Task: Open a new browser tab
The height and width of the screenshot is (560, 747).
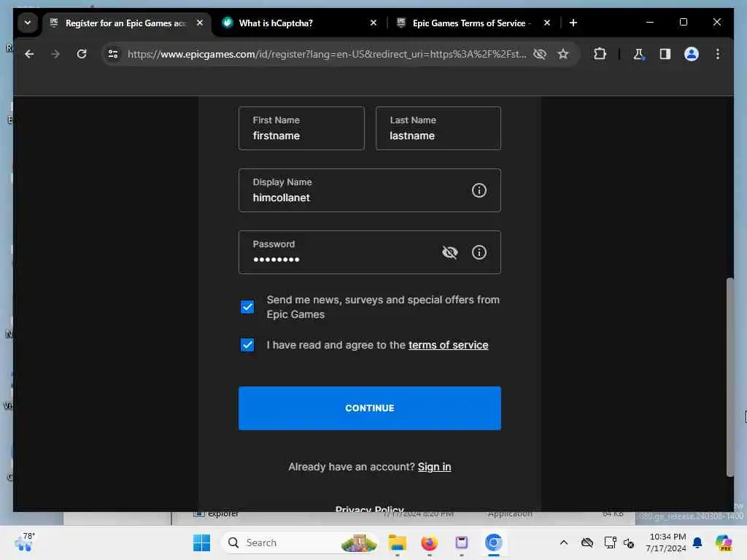Action: 573,23
